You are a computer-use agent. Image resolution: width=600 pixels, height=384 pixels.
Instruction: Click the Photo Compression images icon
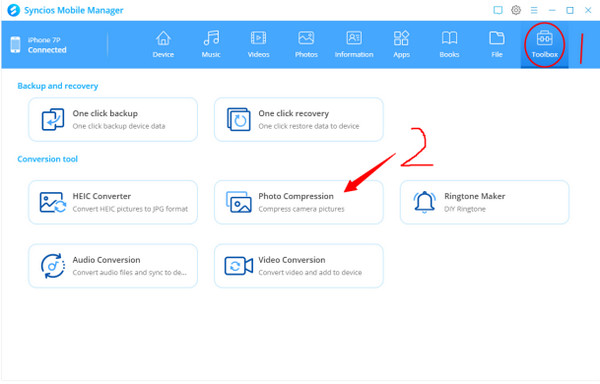pos(239,202)
